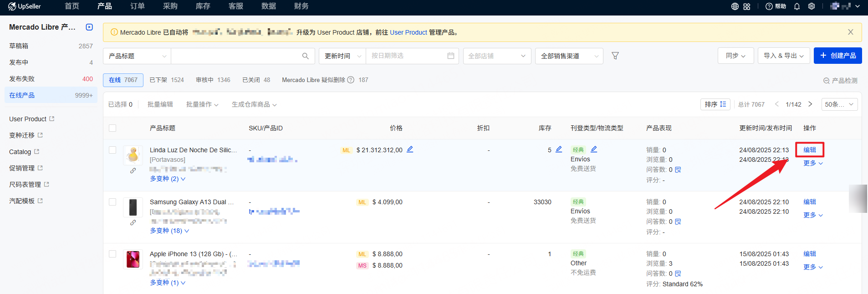Click the filter funnel icon
This screenshot has height=294, width=868.
pyautogui.click(x=615, y=56)
